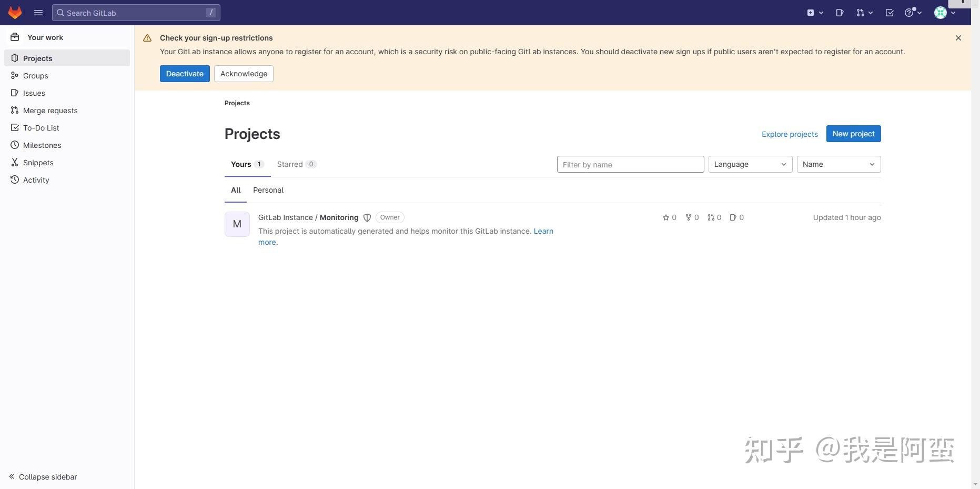The height and width of the screenshot is (489, 980).
Task: Open the hamburger main menu
Action: (38, 13)
